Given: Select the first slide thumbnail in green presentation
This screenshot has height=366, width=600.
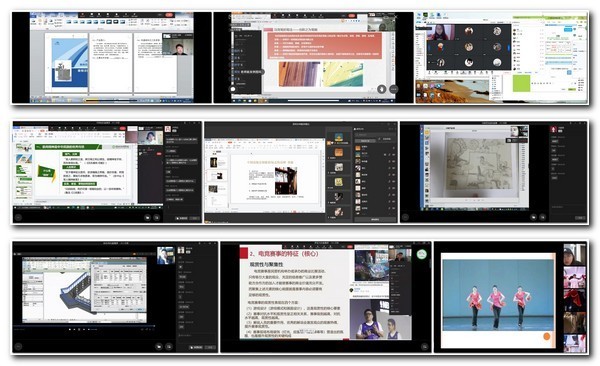Looking at the screenshot, I should point(23,148).
